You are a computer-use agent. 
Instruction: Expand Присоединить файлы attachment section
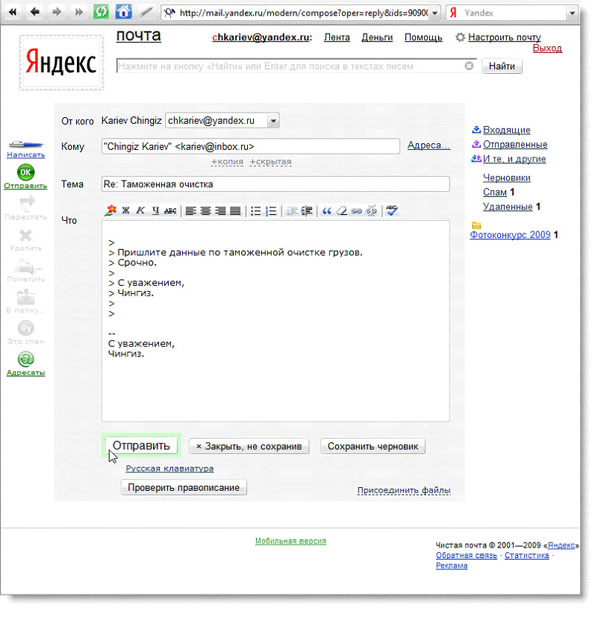click(404, 490)
